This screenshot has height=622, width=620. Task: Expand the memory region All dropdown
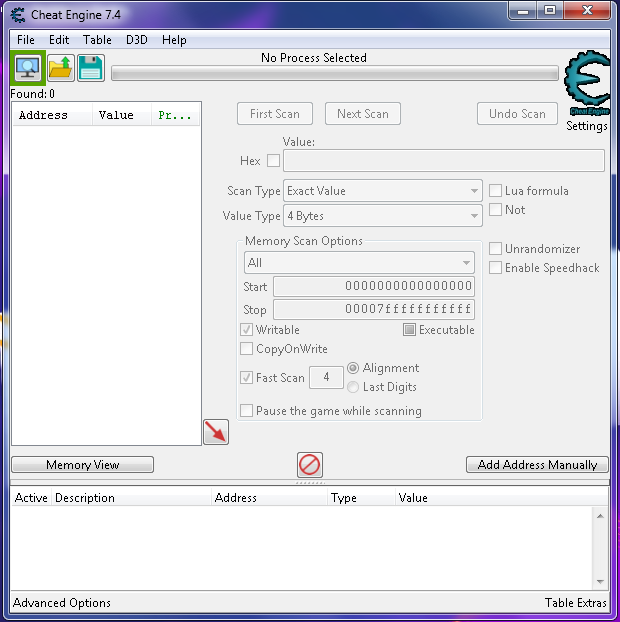359,263
